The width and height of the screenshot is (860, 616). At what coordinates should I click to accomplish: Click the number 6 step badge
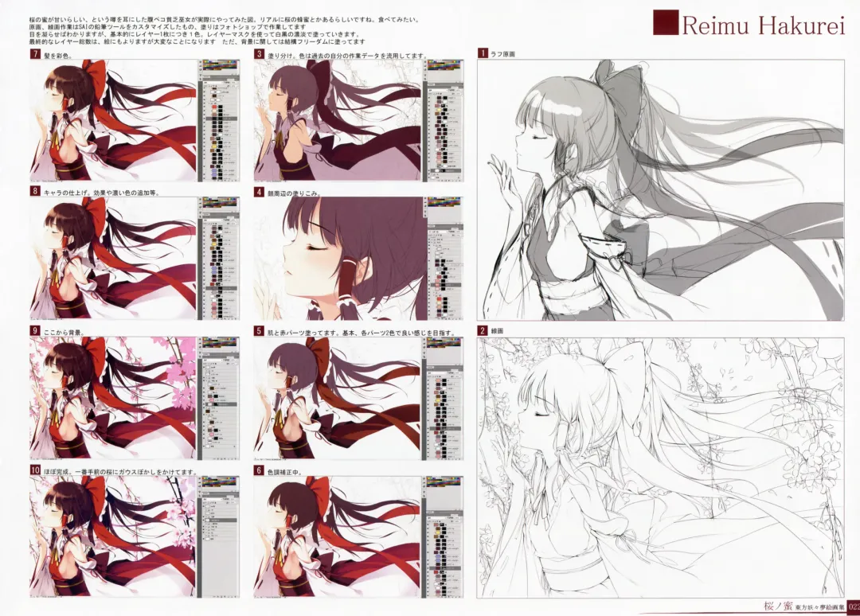260,470
